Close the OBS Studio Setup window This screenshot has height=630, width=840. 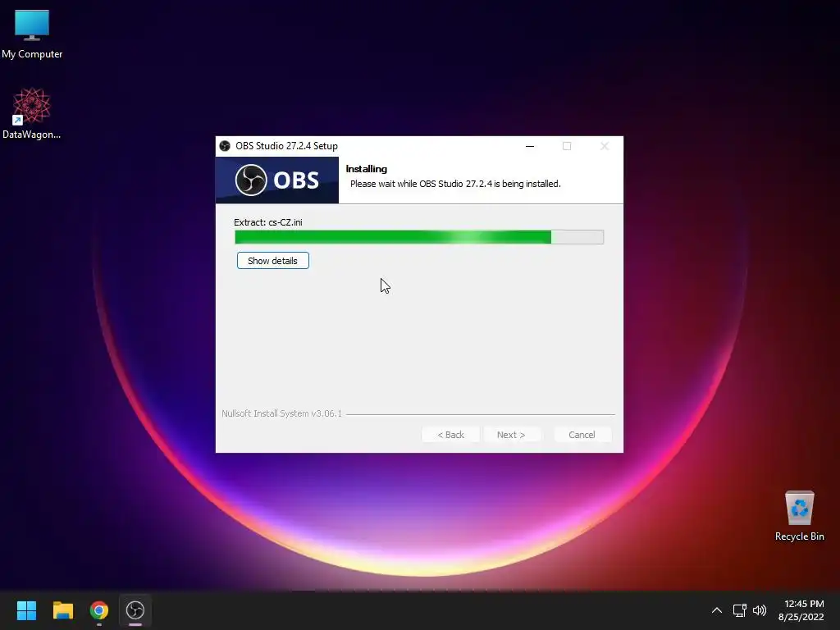tap(605, 146)
